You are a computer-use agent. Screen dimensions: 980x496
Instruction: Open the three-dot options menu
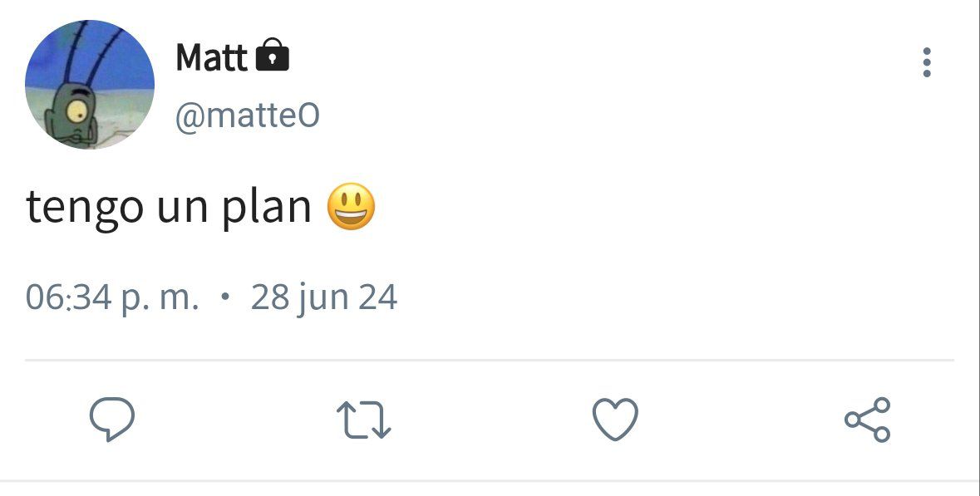926,62
